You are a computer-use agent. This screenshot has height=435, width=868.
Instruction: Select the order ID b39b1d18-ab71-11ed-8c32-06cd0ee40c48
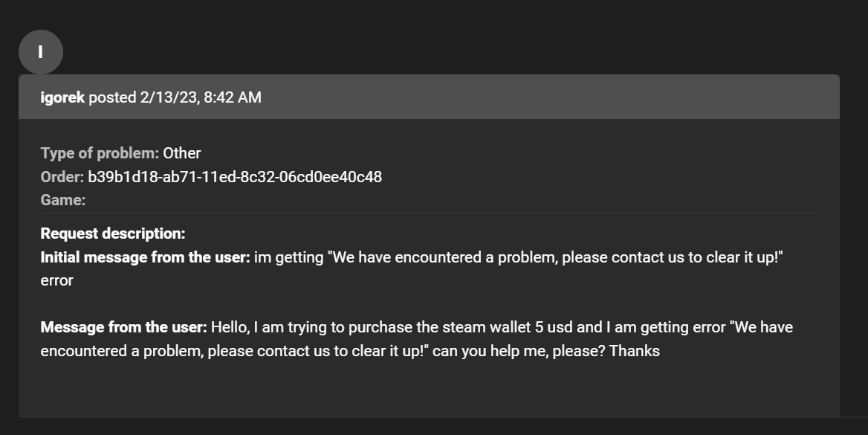coord(235,177)
